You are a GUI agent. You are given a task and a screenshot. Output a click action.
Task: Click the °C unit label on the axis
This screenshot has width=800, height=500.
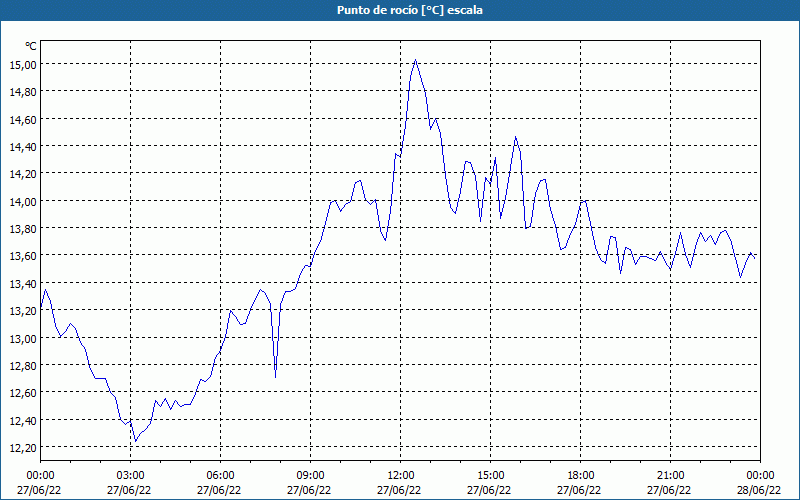tap(31, 46)
